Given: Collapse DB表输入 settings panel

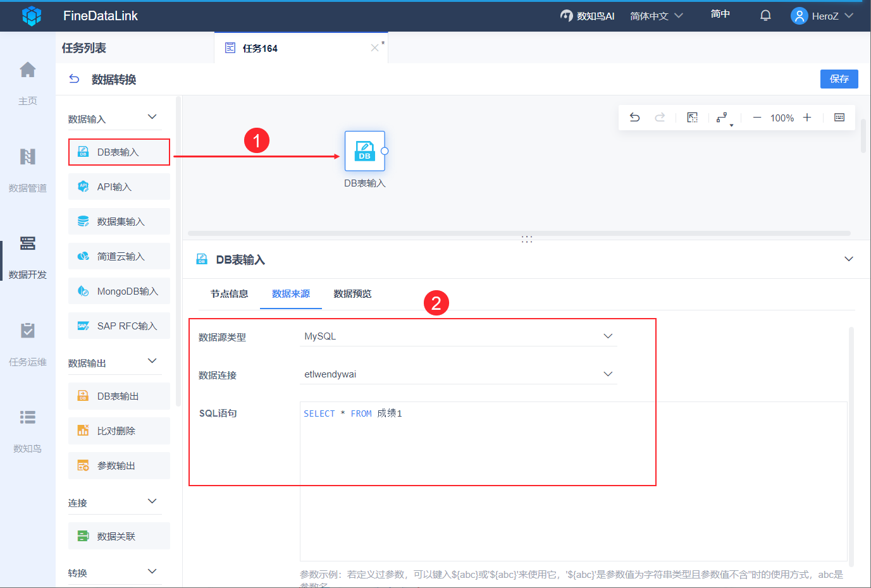Looking at the screenshot, I should point(849,259).
